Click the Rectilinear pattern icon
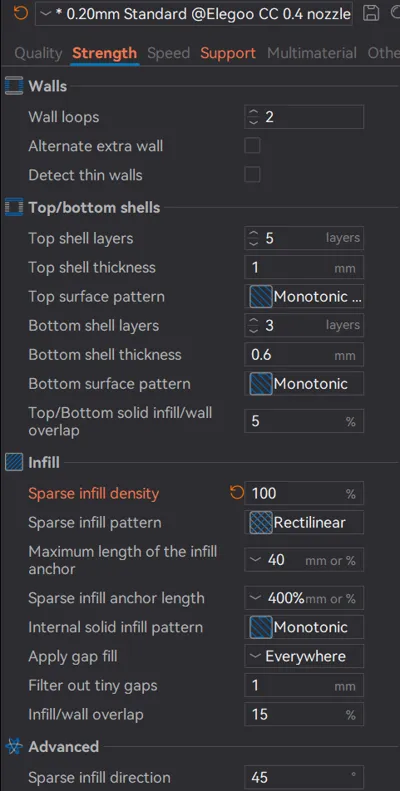The width and height of the screenshot is (400, 791). coord(261,523)
